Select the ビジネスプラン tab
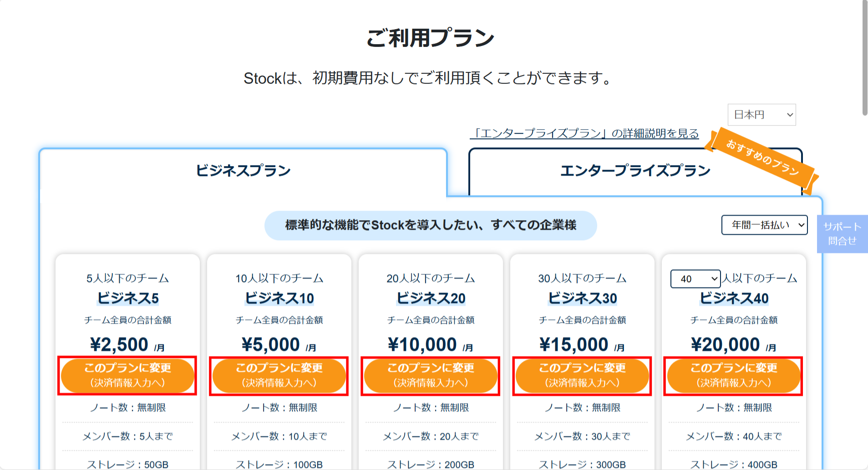The width and height of the screenshot is (868, 470). coord(244,170)
